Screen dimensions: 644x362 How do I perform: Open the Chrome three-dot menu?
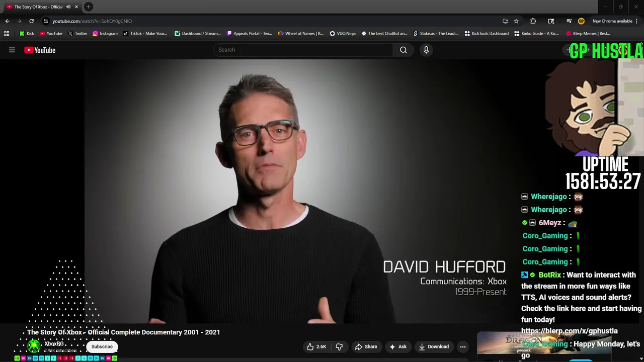(637, 21)
